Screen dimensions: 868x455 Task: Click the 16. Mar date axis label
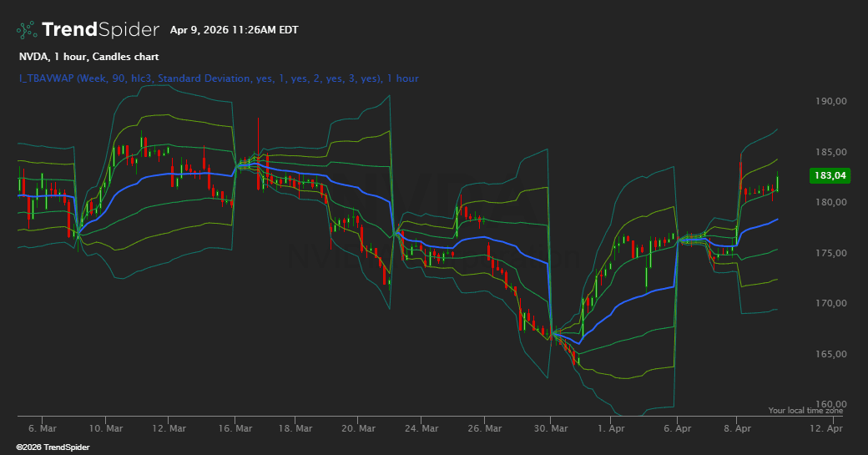click(x=235, y=428)
